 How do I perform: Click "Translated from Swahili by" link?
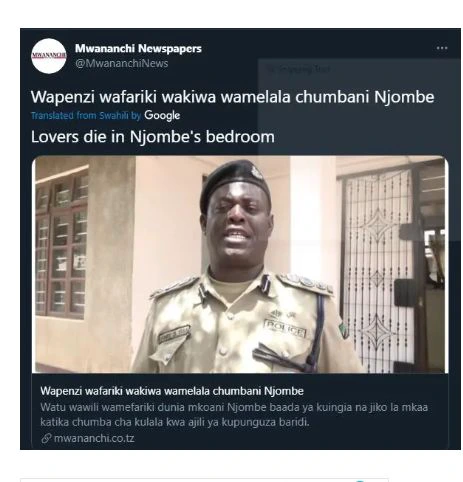pyautogui.click(x=86, y=116)
